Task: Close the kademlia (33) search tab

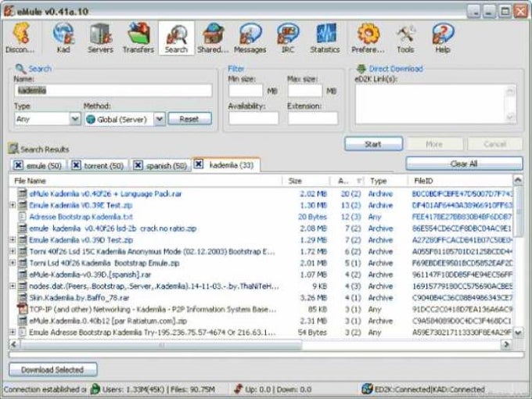Action: coord(199,164)
